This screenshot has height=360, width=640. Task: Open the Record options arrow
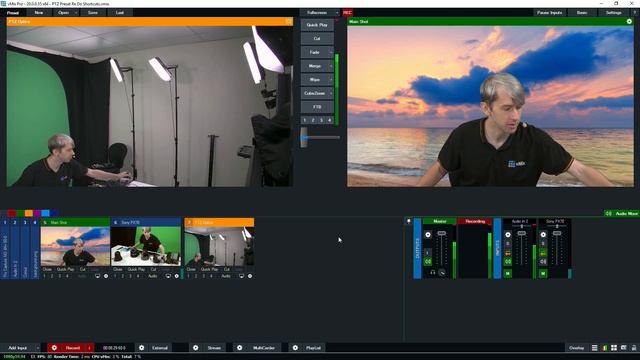click(x=89, y=348)
